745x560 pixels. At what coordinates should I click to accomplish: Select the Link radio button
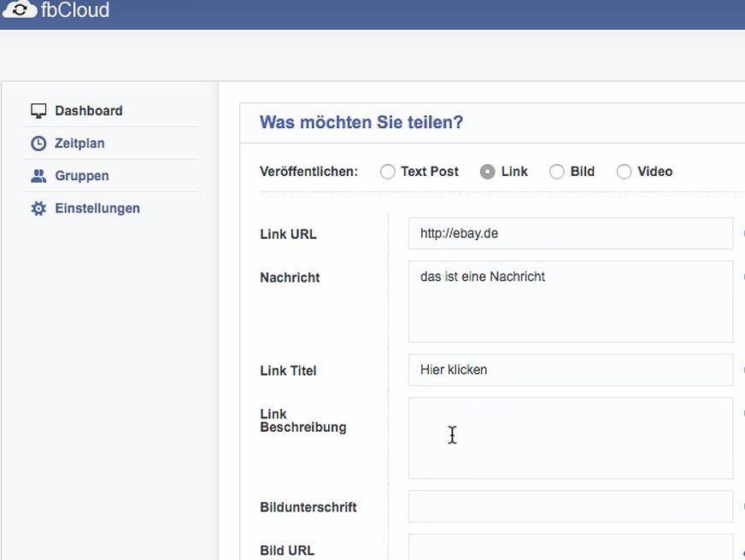point(488,172)
